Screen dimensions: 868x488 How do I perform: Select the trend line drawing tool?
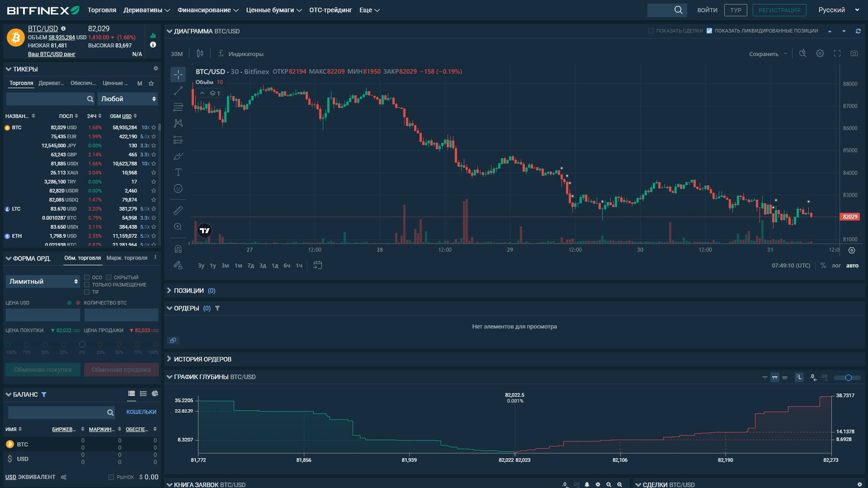(178, 91)
